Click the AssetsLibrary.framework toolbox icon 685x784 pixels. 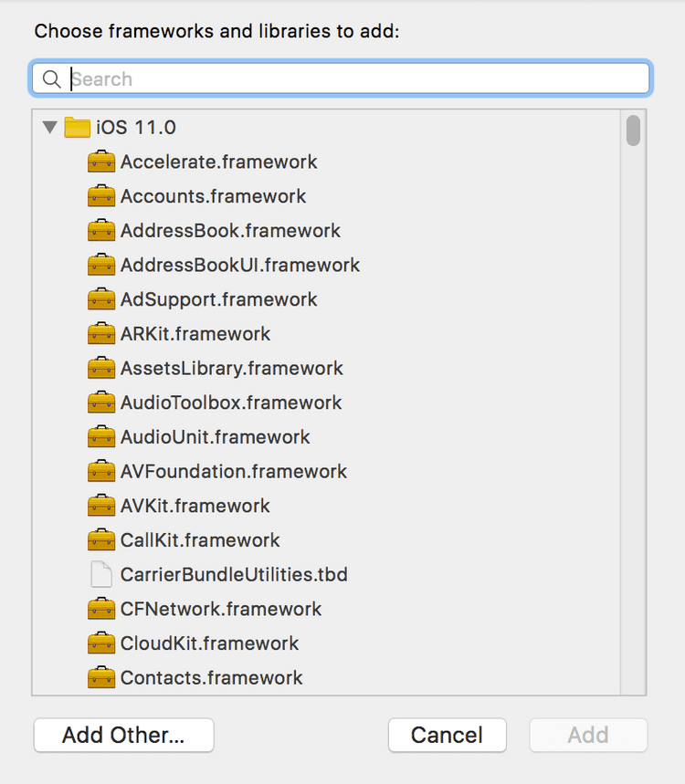coord(101,368)
